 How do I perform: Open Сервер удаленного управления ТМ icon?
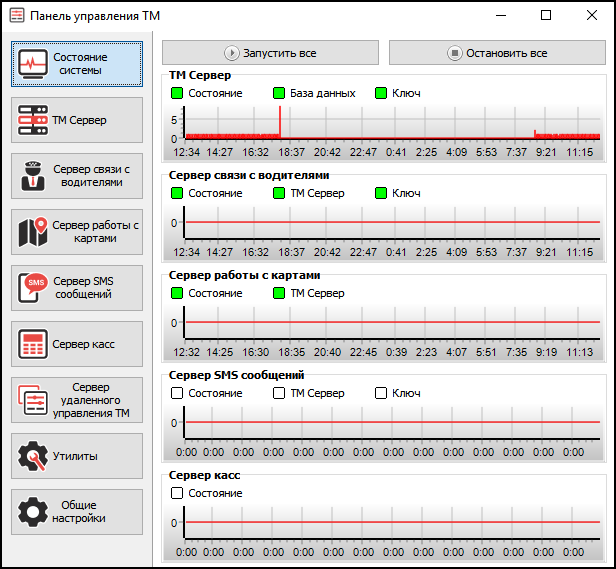click(x=34, y=400)
